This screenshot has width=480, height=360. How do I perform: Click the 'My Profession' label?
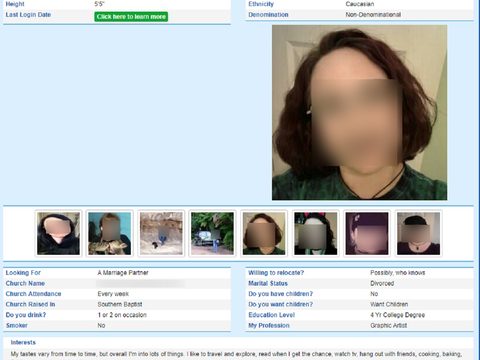(x=269, y=325)
